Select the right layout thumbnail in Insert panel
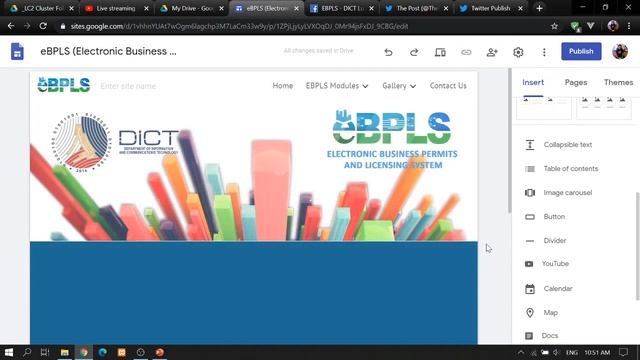The height and width of the screenshot is (360, 640). [604, 108]
